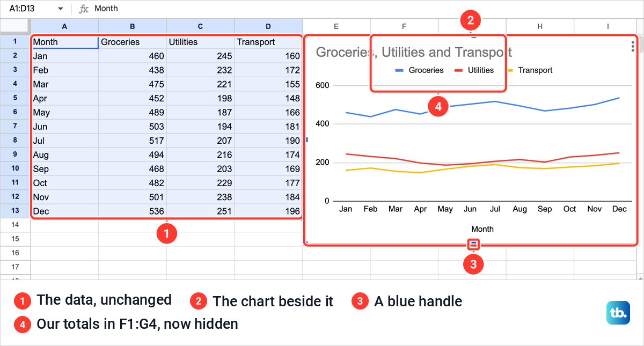Click the Jan cell in column A

(64, 56)
